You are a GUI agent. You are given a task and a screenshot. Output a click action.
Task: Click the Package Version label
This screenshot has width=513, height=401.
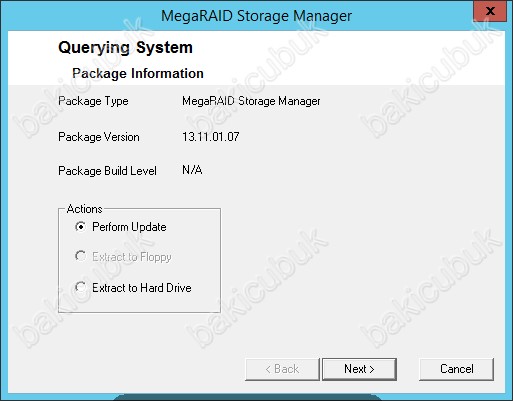[x=99, y=137]
